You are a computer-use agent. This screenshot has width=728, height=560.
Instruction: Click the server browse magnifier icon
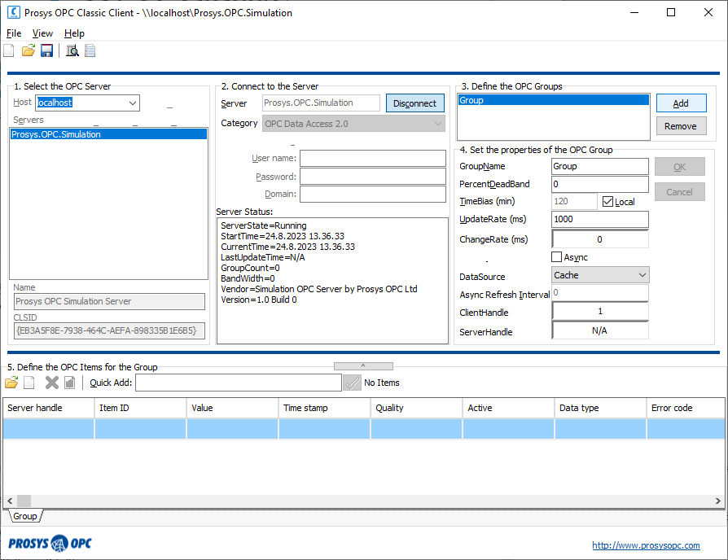tap(72, 50)
